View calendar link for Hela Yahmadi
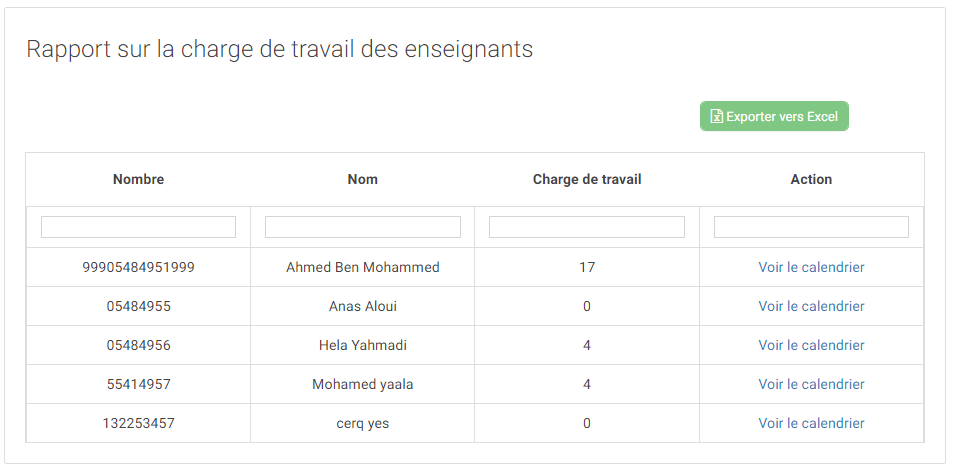The height and width of the screenshot is (471, 953). [811, 345]
